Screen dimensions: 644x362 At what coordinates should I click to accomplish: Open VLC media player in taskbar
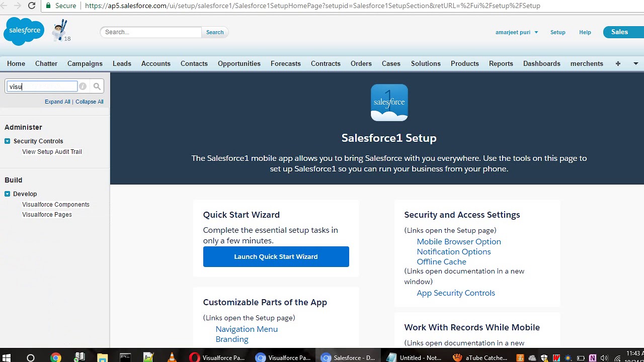coord(172,357)
